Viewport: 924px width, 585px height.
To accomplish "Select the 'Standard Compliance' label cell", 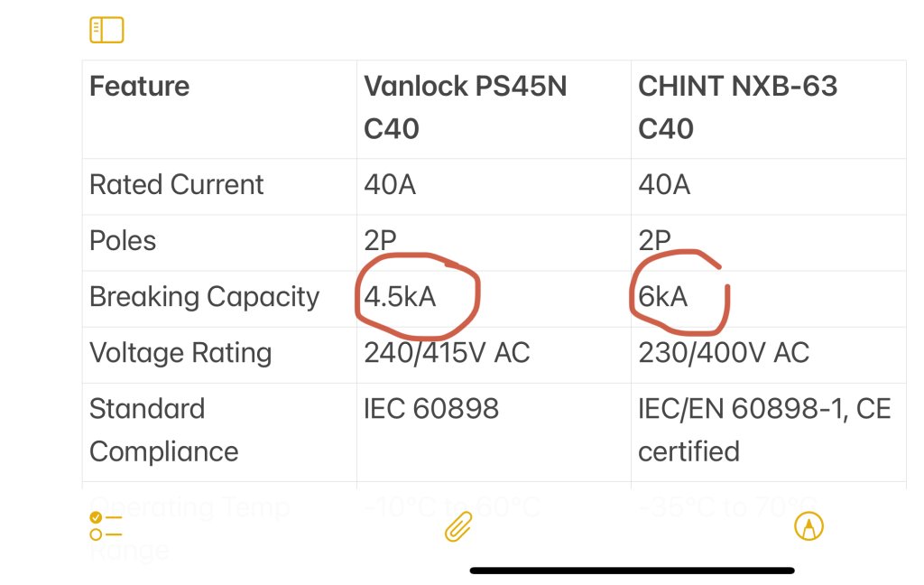I will pyautogui.click(x=219, y=432).
